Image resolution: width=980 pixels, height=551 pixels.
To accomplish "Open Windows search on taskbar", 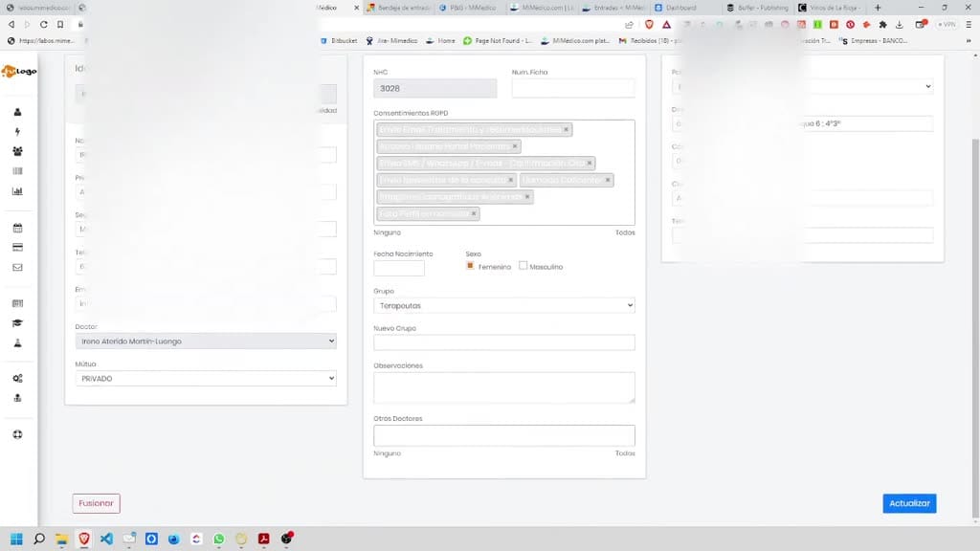I will coord(39,539).
